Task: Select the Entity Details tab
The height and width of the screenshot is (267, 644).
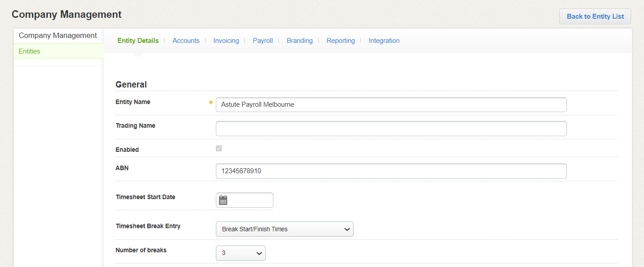Action: pos(138,41)
